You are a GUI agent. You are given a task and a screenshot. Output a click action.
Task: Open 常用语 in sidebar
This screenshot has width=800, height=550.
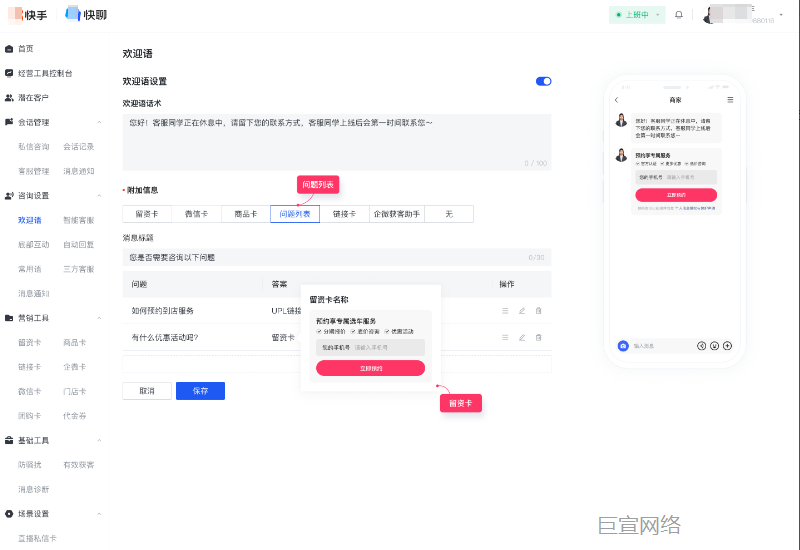pyautogui.click(x=30, y=269)
